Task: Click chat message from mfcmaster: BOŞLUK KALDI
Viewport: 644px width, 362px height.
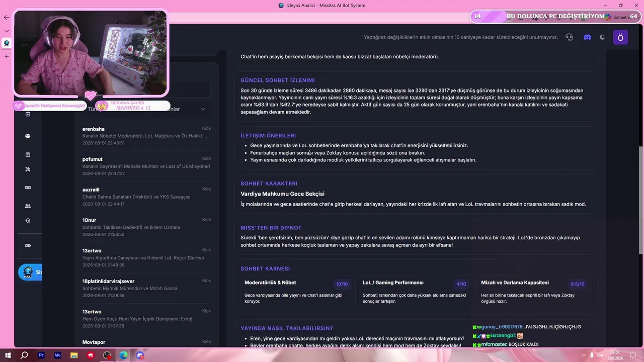Action: tap(506, 344)
